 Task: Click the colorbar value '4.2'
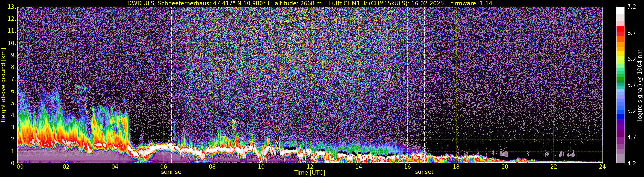(x=632, y=163)
